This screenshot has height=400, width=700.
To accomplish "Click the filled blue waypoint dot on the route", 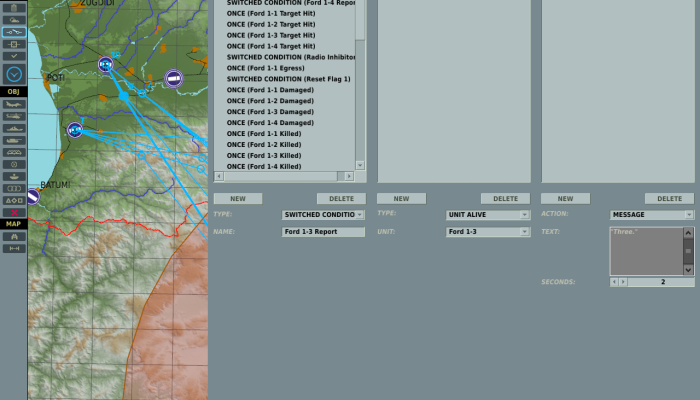I will point(124,96).
